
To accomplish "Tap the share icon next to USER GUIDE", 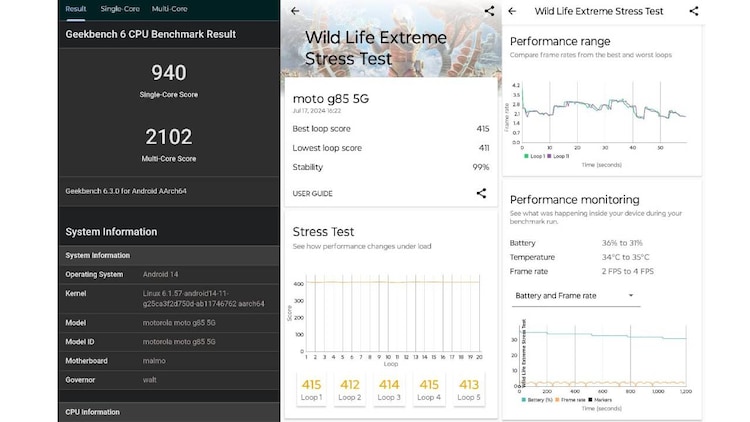I will [x=481, y=193].
